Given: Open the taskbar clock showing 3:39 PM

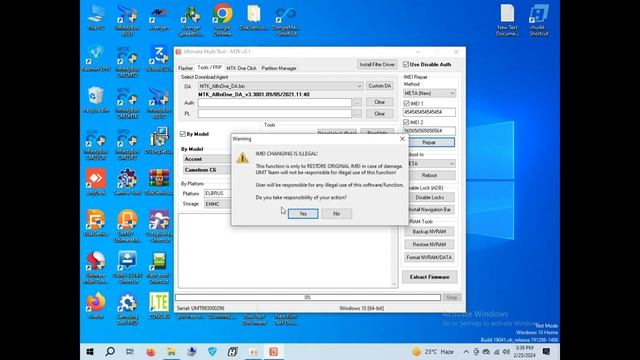Looking at the screenshot, I should point(525,351).
